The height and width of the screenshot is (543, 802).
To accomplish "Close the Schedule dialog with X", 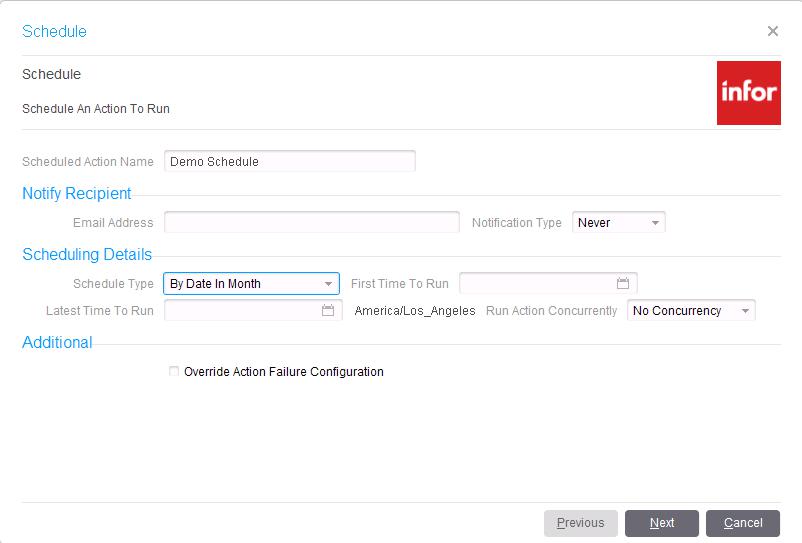I will (x=772, y=31).
